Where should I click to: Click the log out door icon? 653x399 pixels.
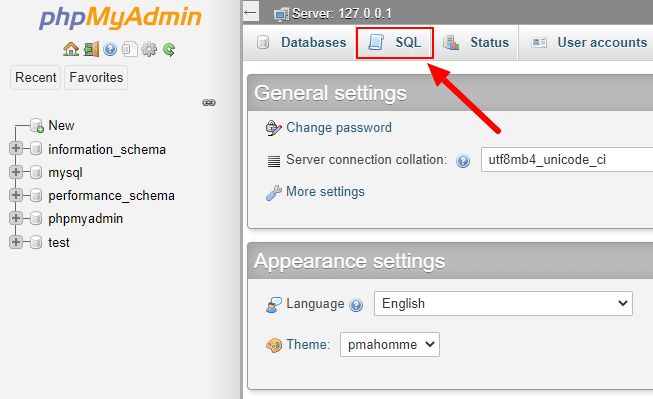91,49
